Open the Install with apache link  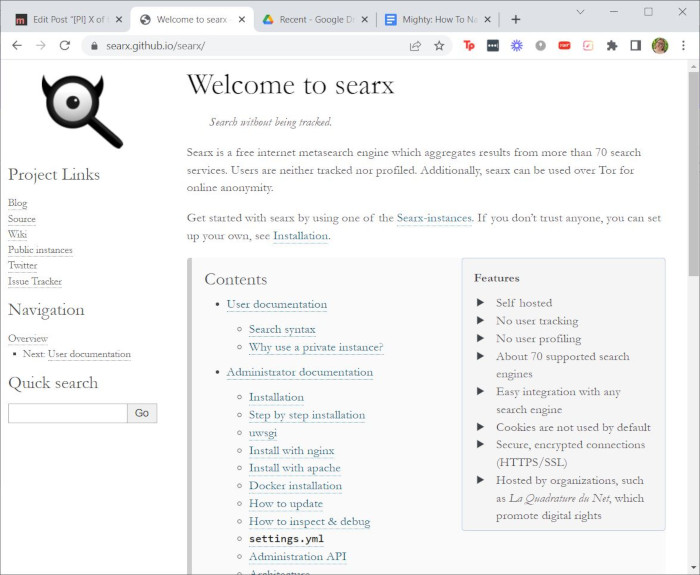click(295, 468)
